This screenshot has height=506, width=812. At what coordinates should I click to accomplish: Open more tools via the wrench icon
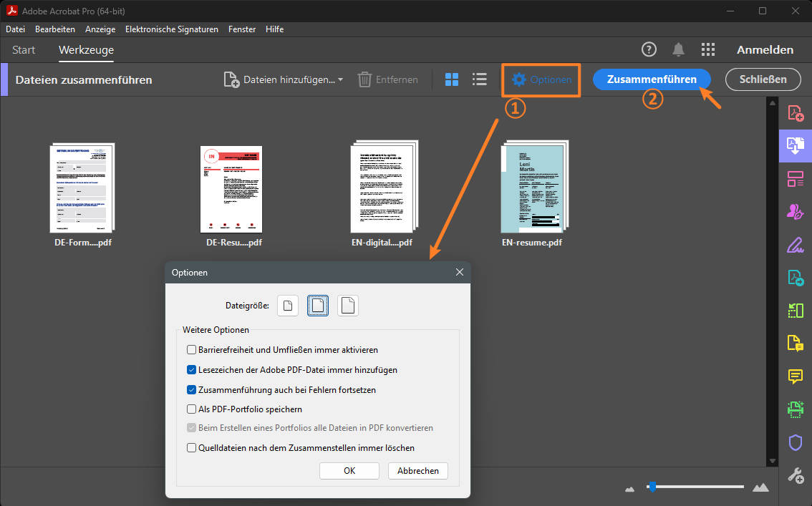[x=795, y=475]
